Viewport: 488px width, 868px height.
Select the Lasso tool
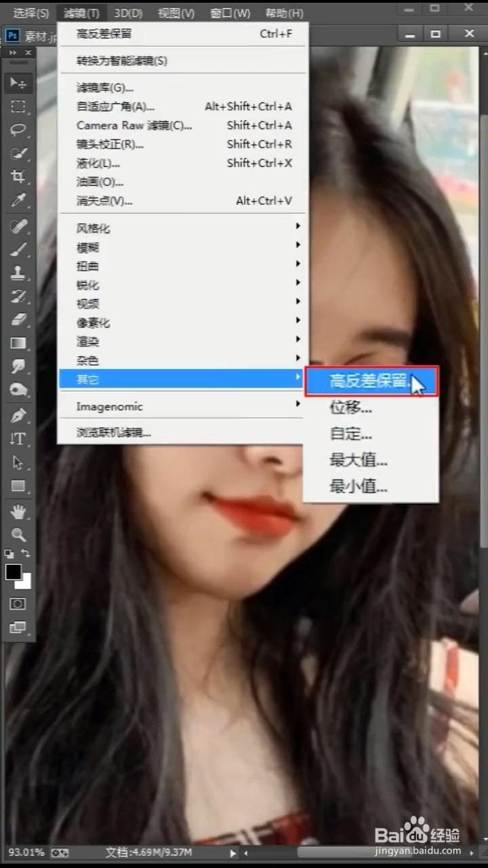coord(18,130)
